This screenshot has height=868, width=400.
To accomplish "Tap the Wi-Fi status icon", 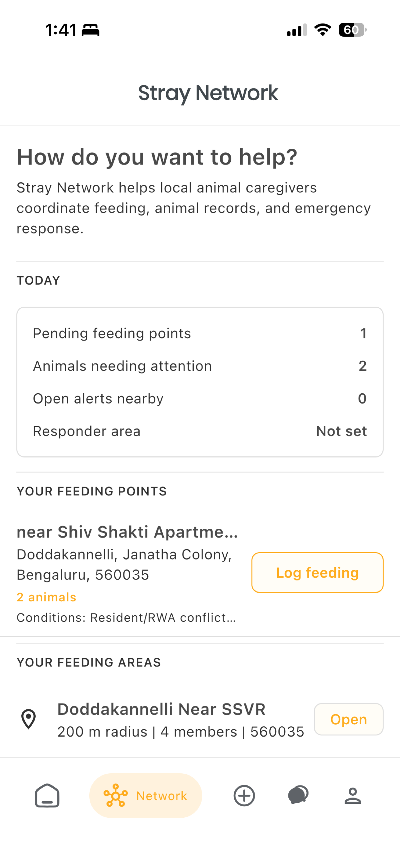I will (322, 30).
